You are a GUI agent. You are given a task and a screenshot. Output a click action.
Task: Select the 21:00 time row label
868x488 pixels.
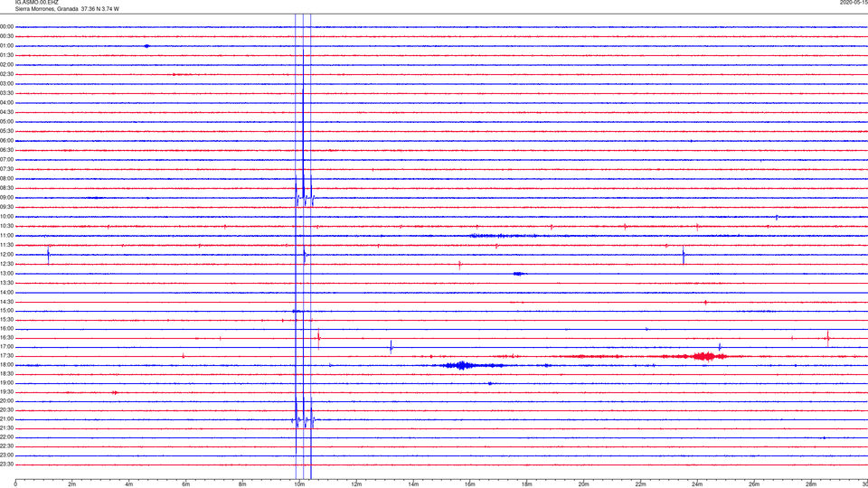pos(6,418)
